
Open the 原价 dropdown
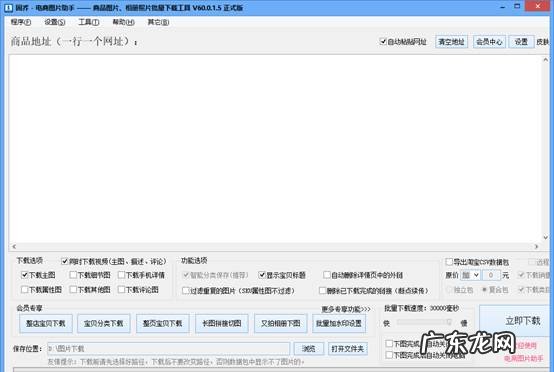click(470, 275)
